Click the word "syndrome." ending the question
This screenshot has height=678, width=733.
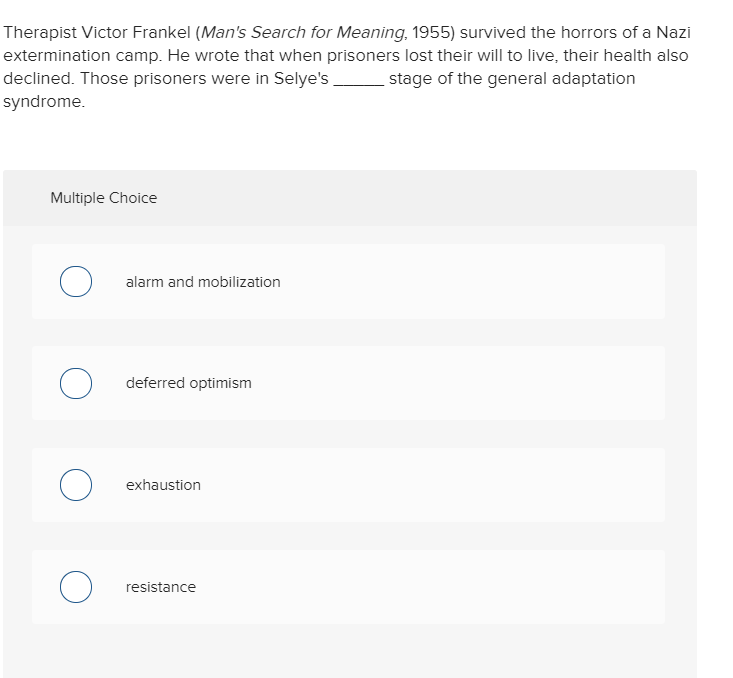(44, 102)
